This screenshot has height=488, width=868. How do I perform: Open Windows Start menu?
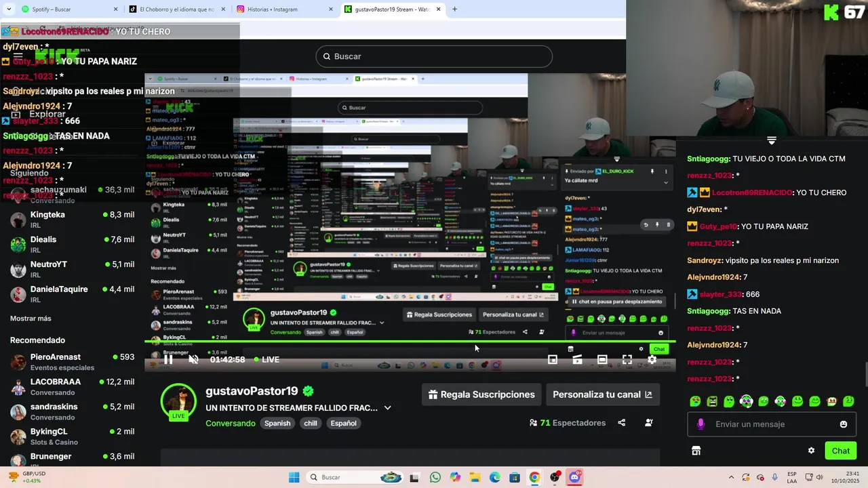click(294, 477)
